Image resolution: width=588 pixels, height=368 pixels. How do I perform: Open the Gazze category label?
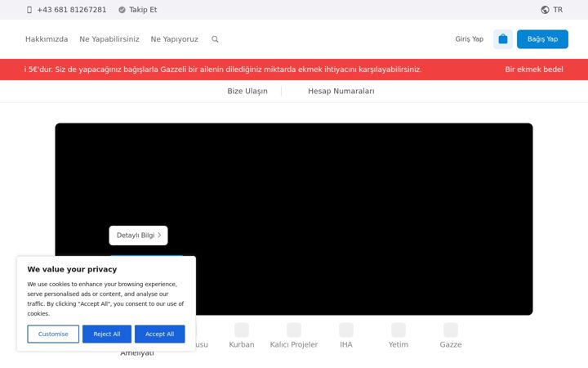451,344
